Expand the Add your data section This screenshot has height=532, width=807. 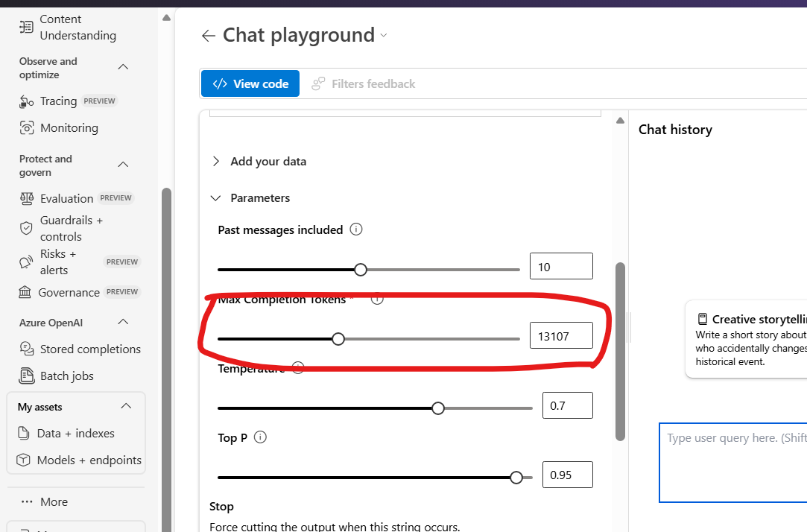pyautogui.click(x=216, y=161)
